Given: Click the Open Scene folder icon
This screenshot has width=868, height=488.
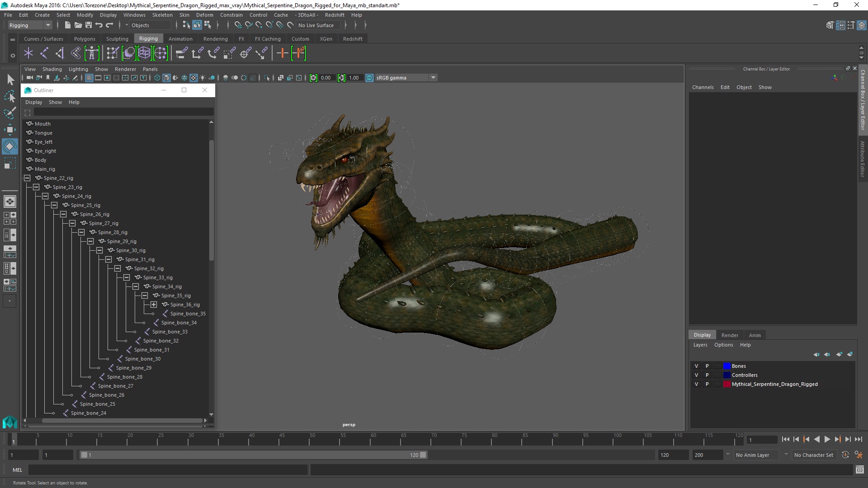Looking at the screenshot, I should point(78,25).
